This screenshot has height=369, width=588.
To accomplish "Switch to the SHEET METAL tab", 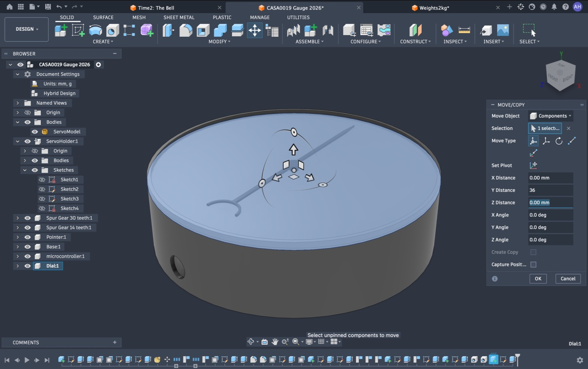I will [179, 18].
